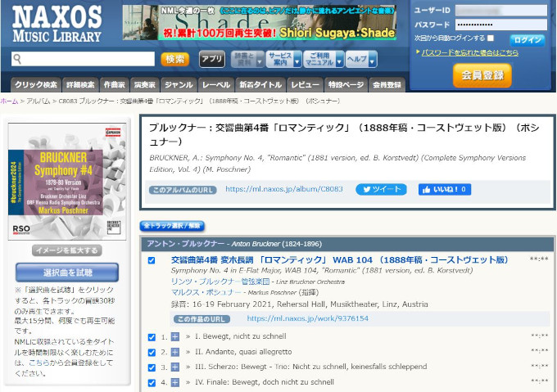
Task: Click the Twitter tweet button
Action: coord(381,189)
